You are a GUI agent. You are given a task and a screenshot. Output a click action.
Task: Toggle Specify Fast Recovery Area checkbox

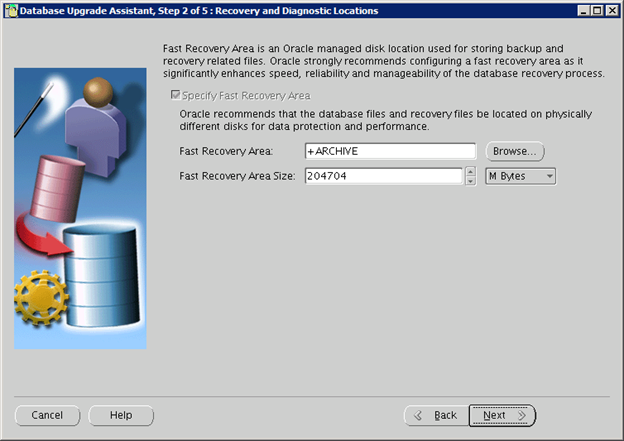tap(175, 95)
